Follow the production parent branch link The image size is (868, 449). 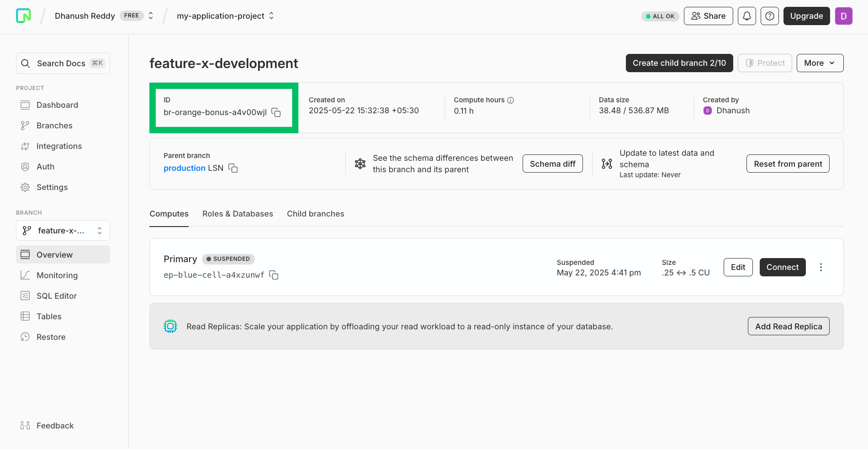185,168
